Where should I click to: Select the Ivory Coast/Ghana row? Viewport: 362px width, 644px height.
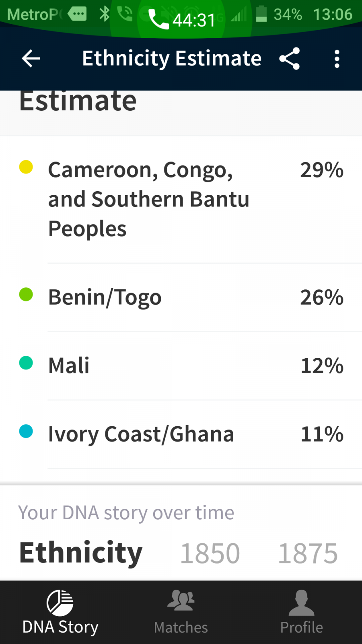(x=181, y=434)
